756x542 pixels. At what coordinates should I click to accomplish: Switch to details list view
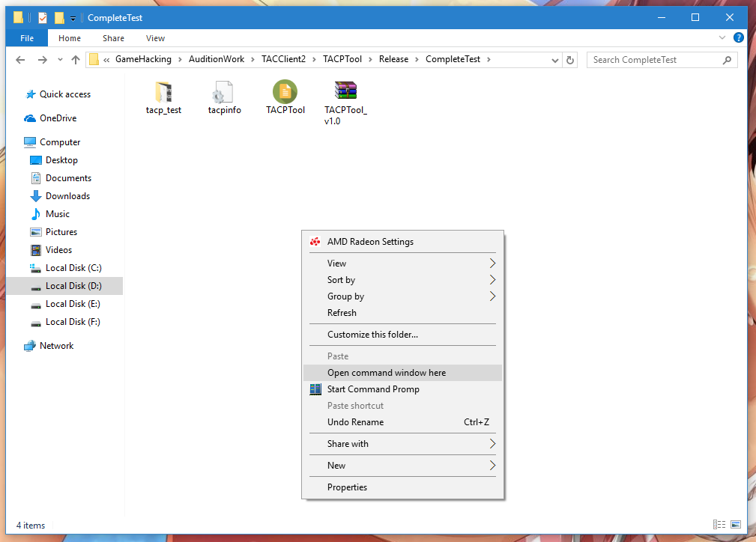(x=719, y=525)
